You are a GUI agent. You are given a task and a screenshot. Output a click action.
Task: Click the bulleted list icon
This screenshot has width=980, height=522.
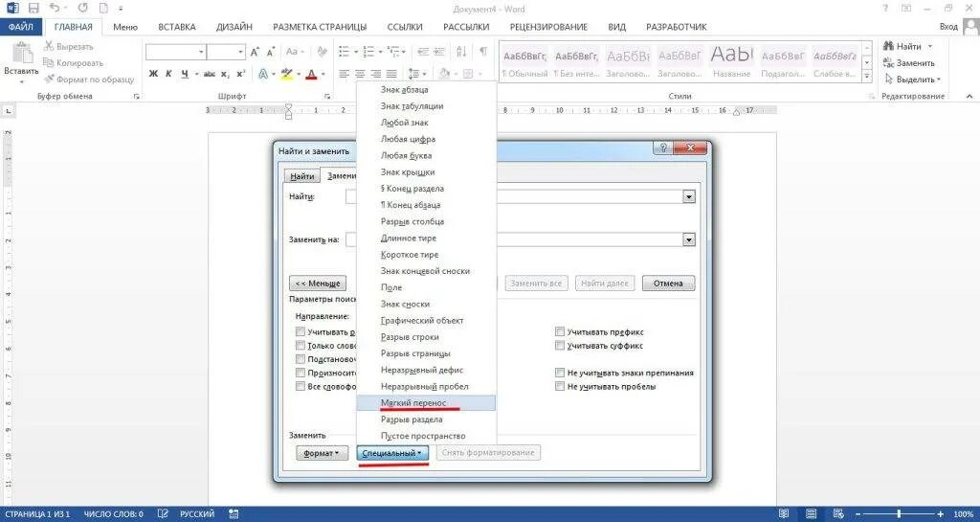(x=344, y=52)
